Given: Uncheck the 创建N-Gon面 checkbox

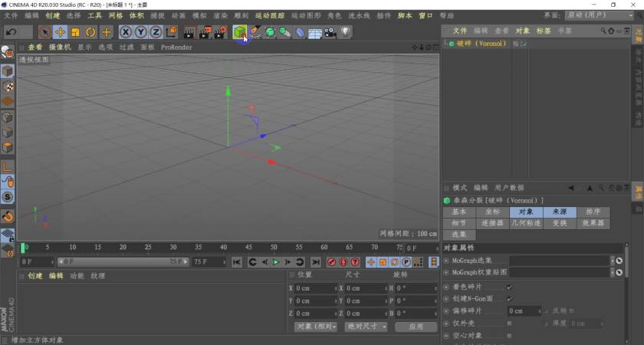Looking at the screenshot, I should point(510,299).
